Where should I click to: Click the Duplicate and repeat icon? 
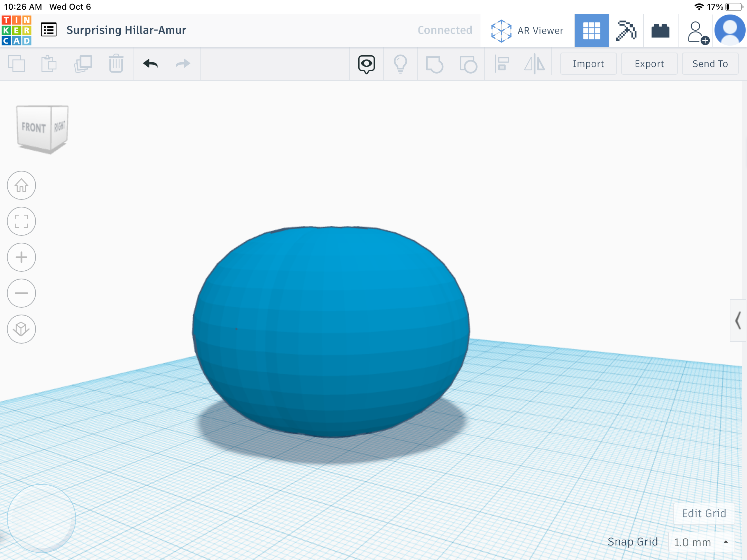83,64
